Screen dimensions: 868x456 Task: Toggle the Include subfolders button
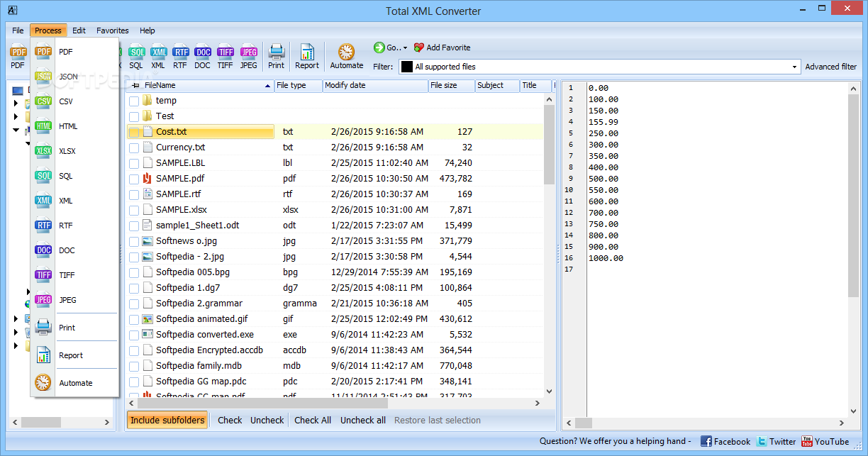click(x=167, y=420)
